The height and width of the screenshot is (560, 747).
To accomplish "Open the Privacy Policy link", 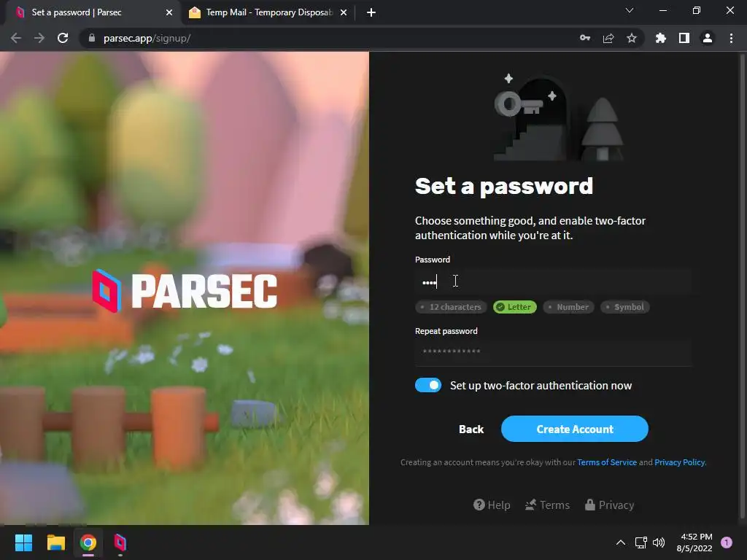I will 680,462.
